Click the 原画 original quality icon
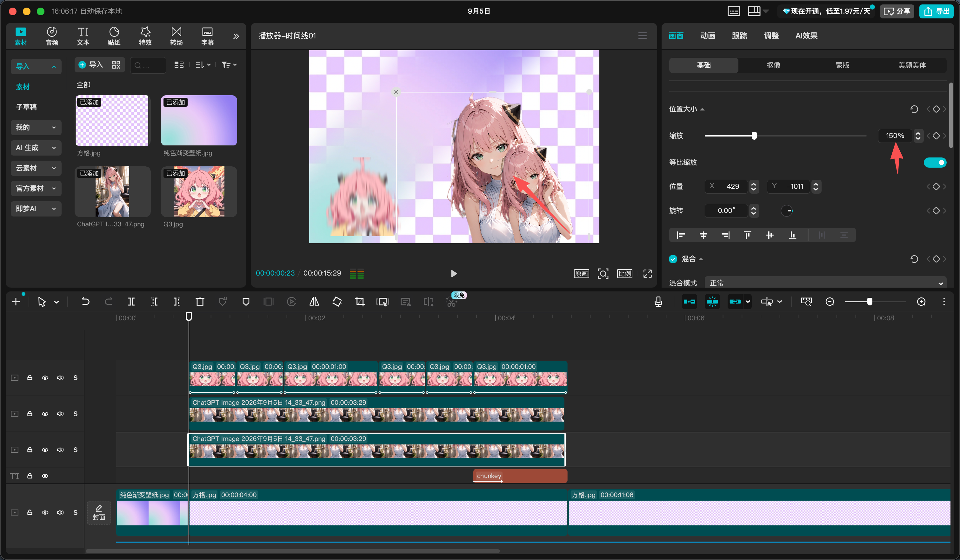The width and height of the screenshot is (960, 560). (x=581, y=274)
